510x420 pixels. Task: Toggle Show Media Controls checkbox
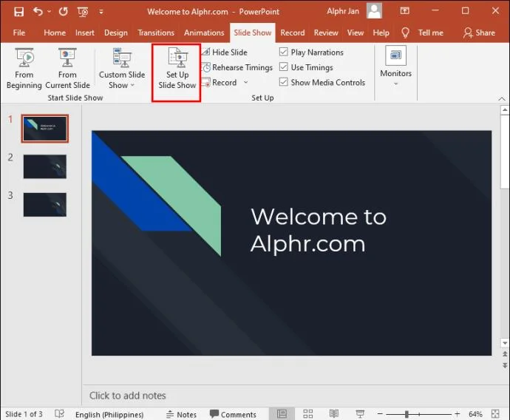pos(284,82)
